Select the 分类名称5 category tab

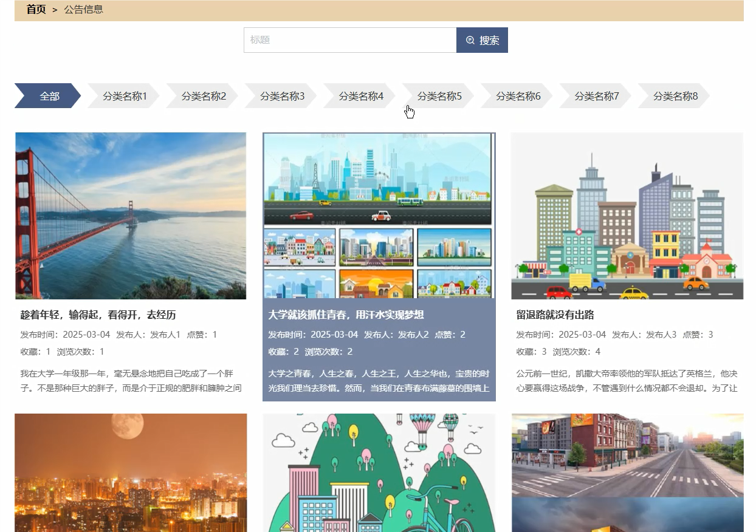pos(439,96)
